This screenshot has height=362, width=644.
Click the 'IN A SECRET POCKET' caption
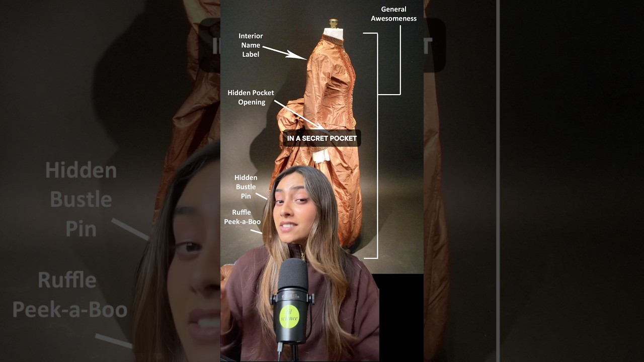pos(322,138)
